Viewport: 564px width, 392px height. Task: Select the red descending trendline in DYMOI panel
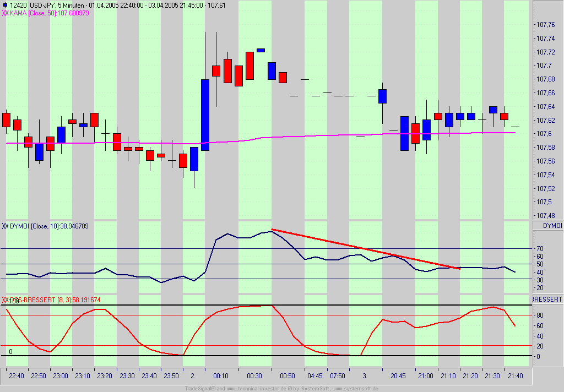tap(366, 249)
